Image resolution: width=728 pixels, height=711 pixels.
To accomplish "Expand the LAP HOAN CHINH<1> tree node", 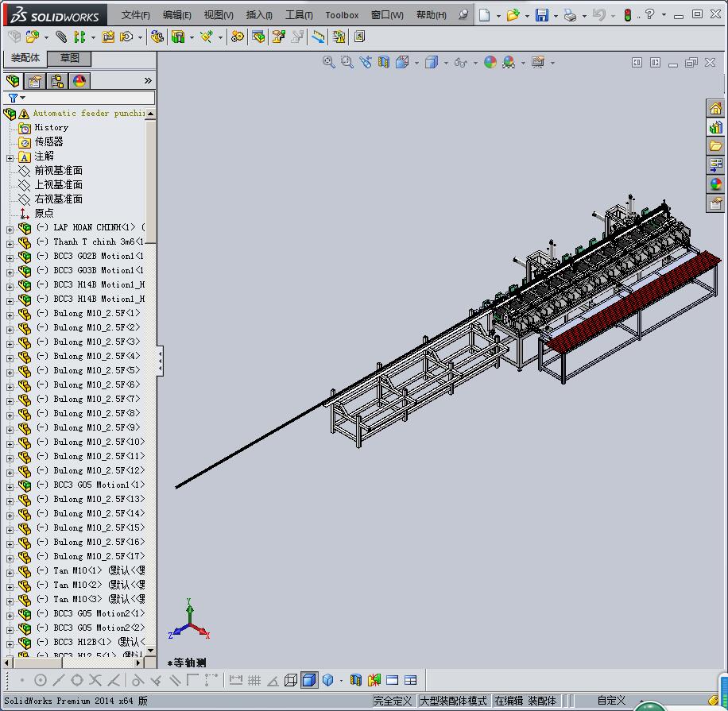I will (x=10, y=228).
